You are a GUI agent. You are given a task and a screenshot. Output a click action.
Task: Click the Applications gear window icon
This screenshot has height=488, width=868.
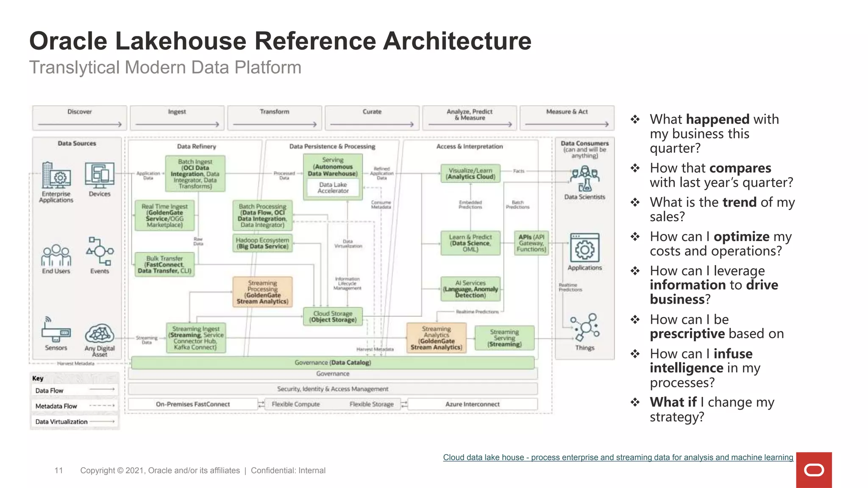coord(584,248)
